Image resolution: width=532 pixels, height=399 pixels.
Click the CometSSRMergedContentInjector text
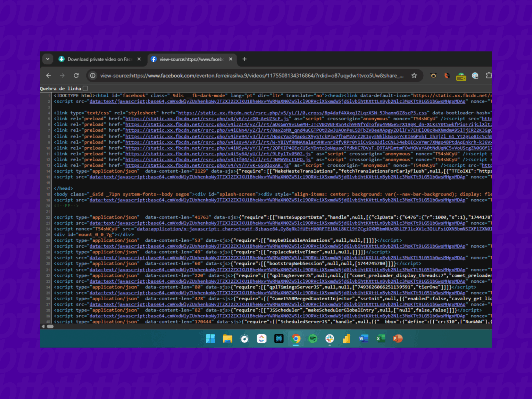coord(312,299)
